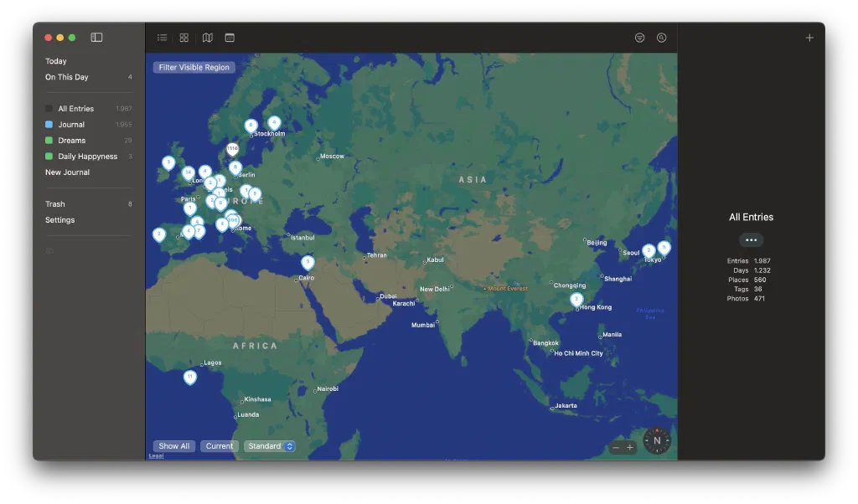Open the Legal link on the map
The width and height of the screenshot is (858, 504).
coord(155,455)
